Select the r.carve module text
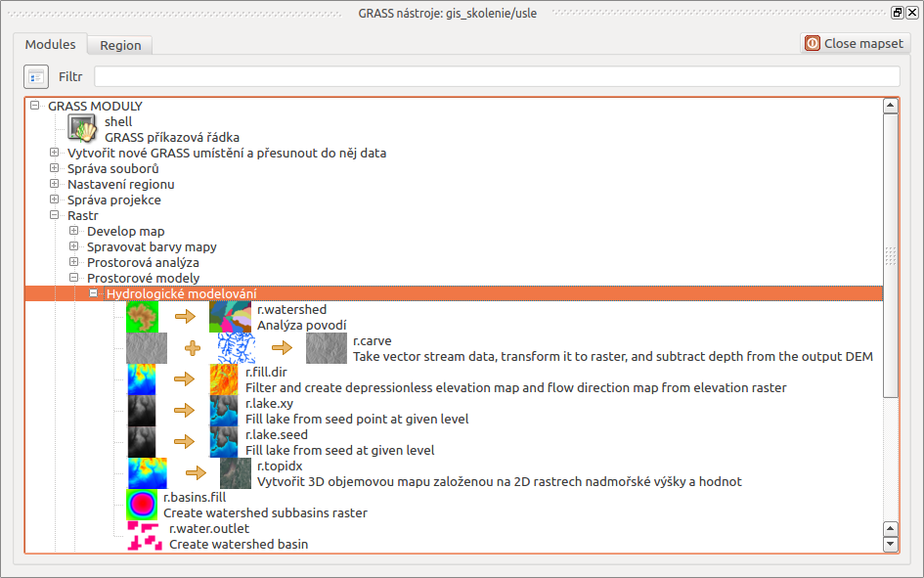Image resolution: width=924 pixels, height=578 pixels. 372,340
